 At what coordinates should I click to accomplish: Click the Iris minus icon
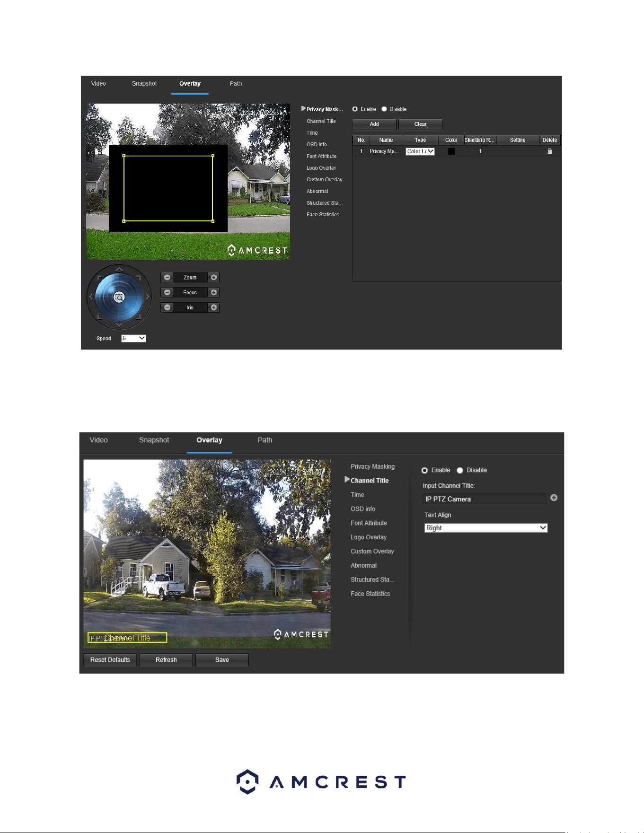click(x=167, y=307)
